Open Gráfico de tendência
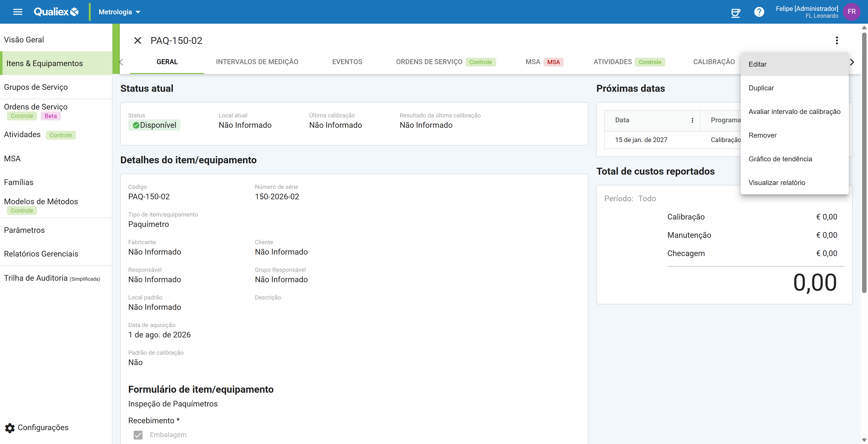This screenshot has height=444, width=868. click(794, 159)
